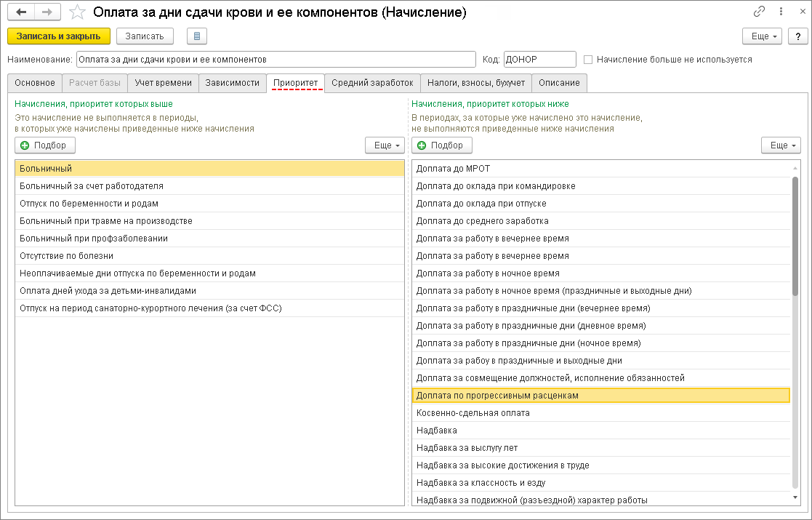Open help with the question mark button
This screenshot has width=812, height=520.
tap(797, 36)
